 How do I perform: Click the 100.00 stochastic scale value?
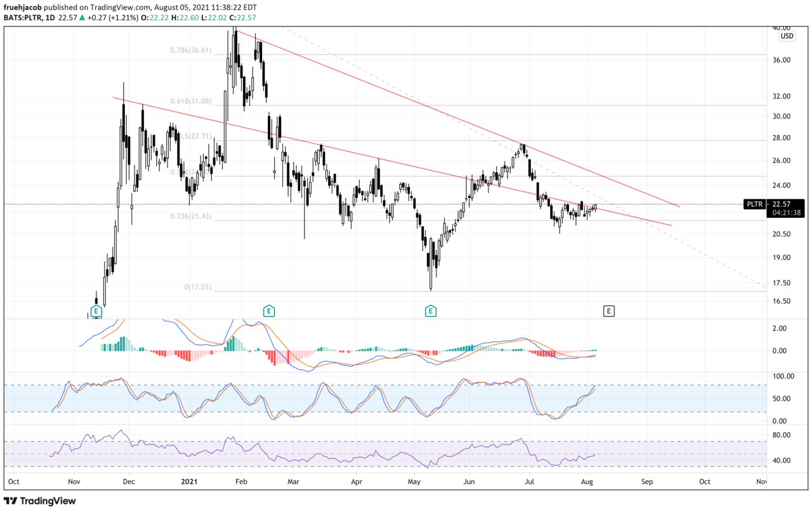pyautogui.click(x=783, y=376)
